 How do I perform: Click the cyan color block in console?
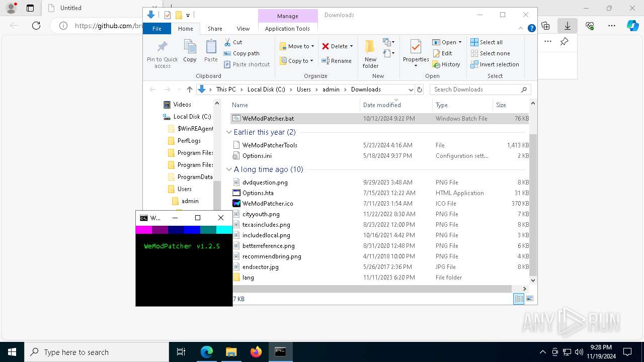tap(224, 230)
